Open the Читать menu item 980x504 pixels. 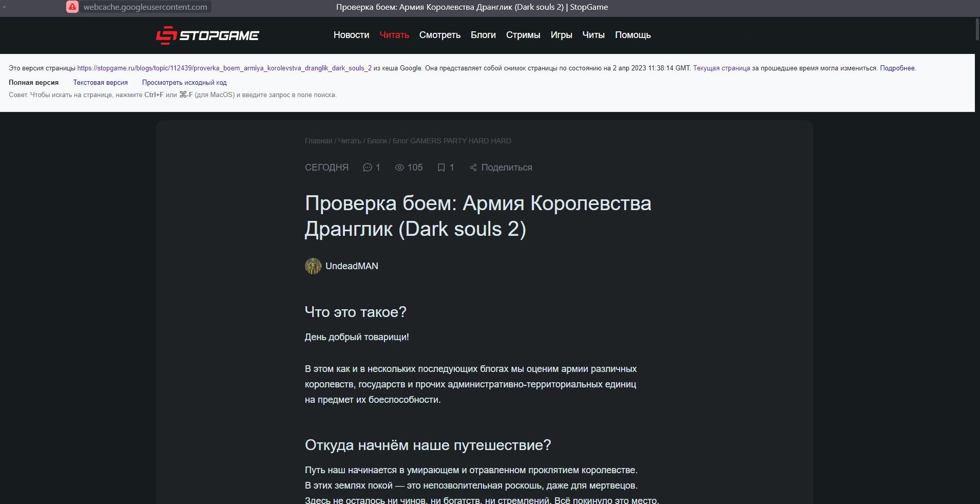(x=394, y=35)
